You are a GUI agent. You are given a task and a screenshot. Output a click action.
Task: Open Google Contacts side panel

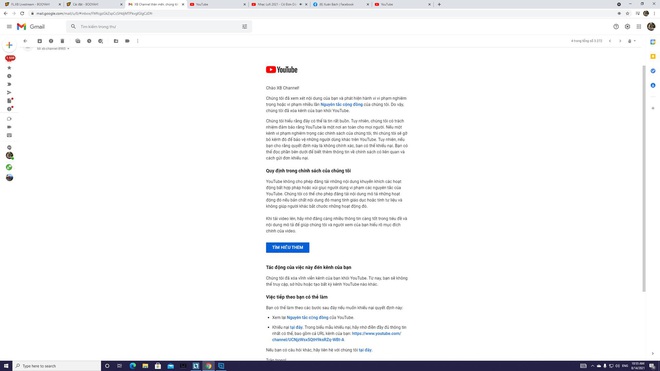click(x=653, y=85)
